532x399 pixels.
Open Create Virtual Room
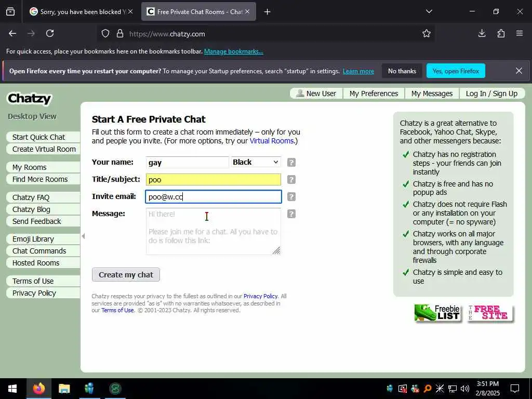(x=43, y=149)
